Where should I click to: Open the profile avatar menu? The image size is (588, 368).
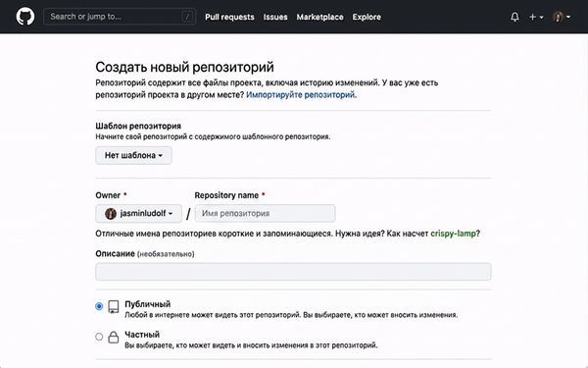(x=562, y=17)
